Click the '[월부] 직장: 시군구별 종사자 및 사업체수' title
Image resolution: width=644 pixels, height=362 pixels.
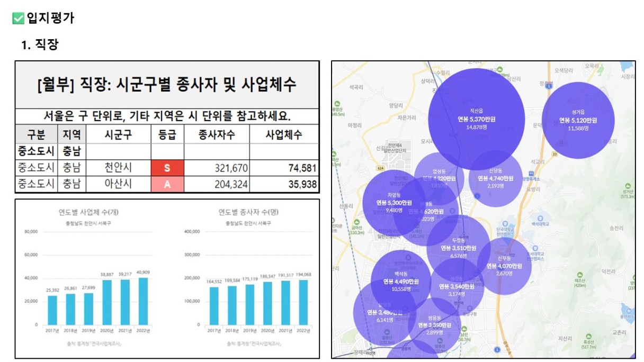pos(167,85)
